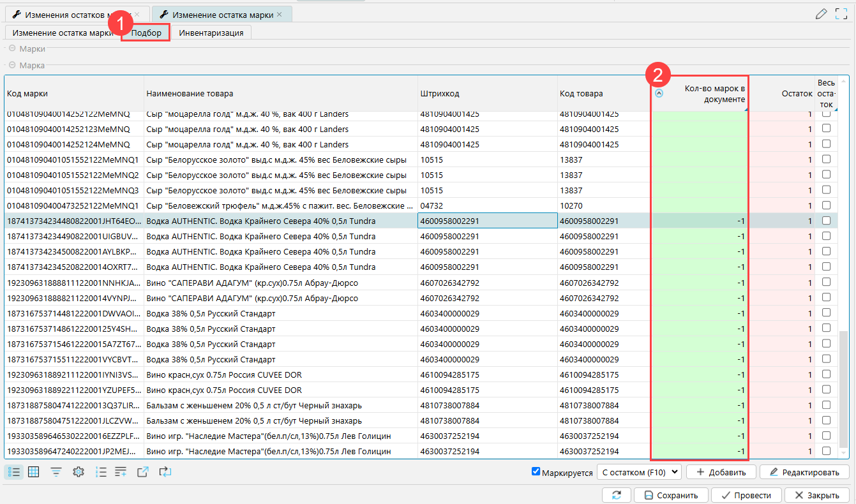
Task: Uncheck the Маркируется checkbox
Action: click(536, 472)
